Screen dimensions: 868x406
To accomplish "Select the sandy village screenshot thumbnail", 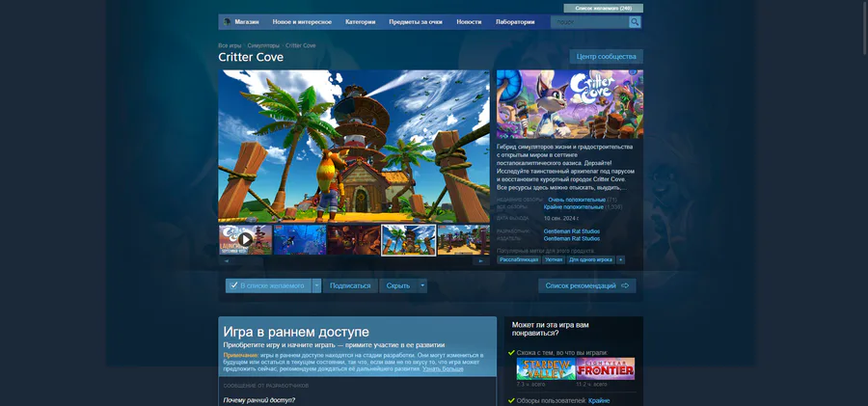I will 463,240.
